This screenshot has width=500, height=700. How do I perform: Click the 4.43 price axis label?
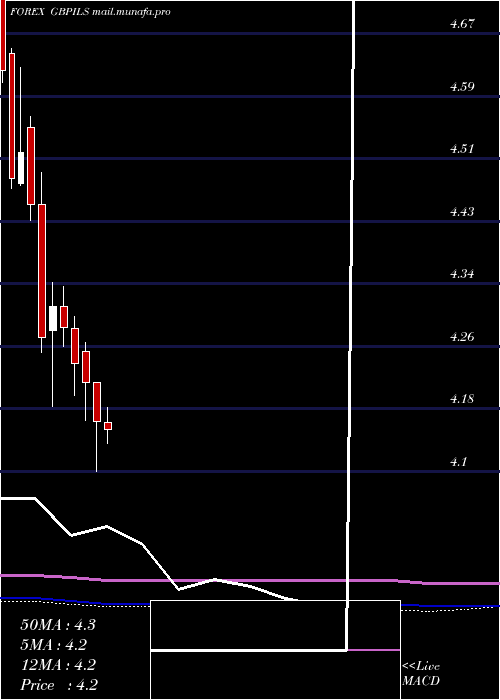[x=462, y=211]
